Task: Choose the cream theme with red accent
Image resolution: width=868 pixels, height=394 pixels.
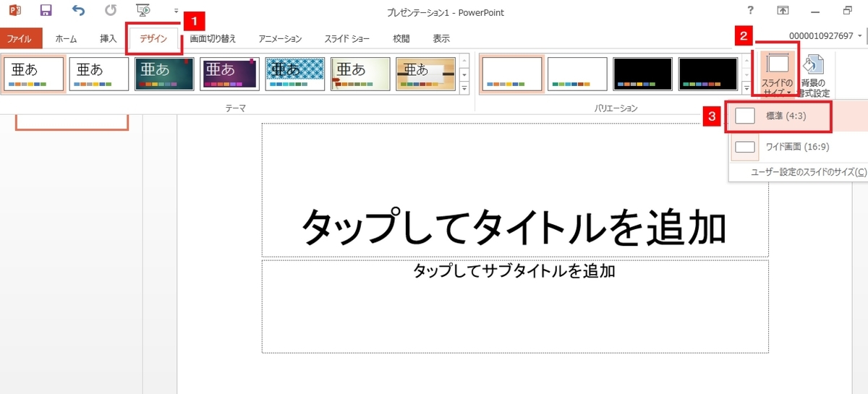Action: point(360,74)
